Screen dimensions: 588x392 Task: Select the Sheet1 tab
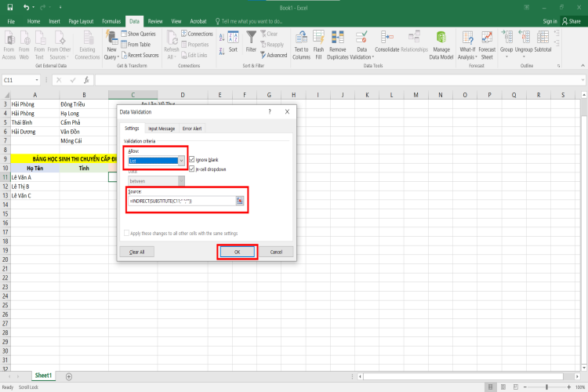coord(43,376)
